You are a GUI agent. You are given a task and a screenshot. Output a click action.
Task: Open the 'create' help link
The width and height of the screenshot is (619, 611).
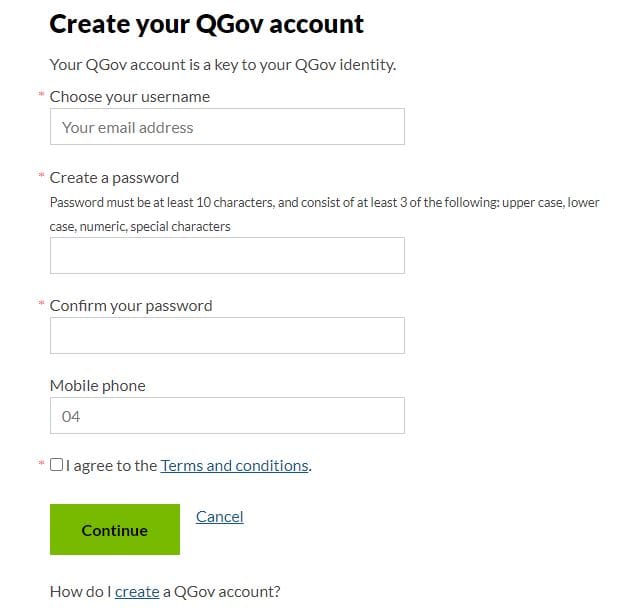137,592
